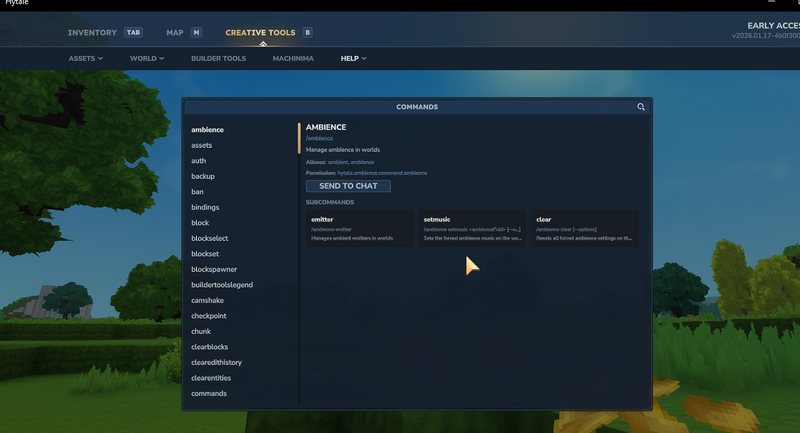Screen dimensions: 800x433
Task: Select the auth command in list
Action: (x=198, y=161)
